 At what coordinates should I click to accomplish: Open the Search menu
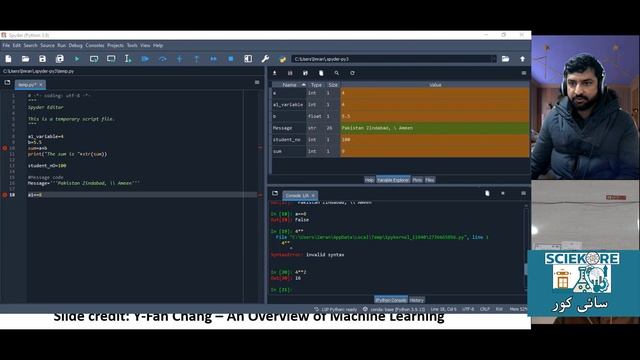pos(31,46)
